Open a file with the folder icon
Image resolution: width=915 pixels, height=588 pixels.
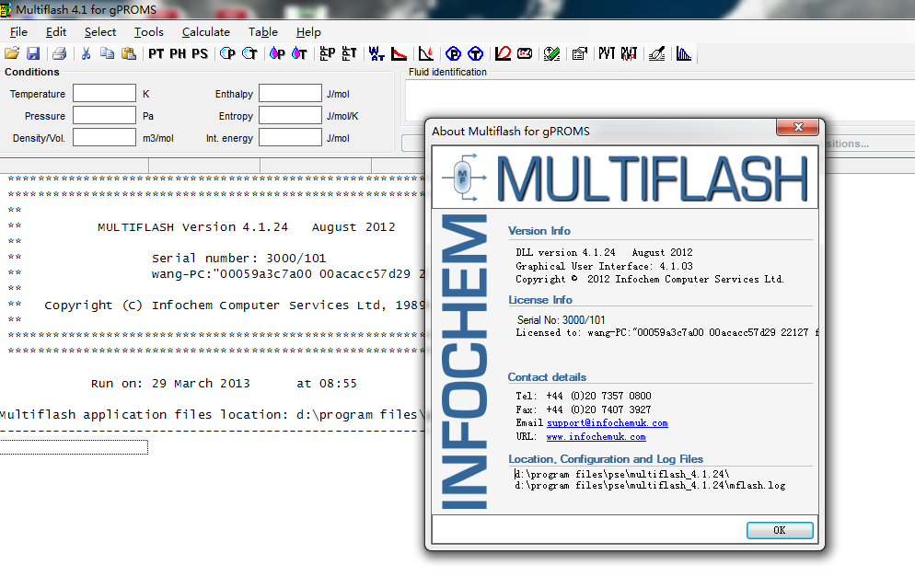point(12,53)
